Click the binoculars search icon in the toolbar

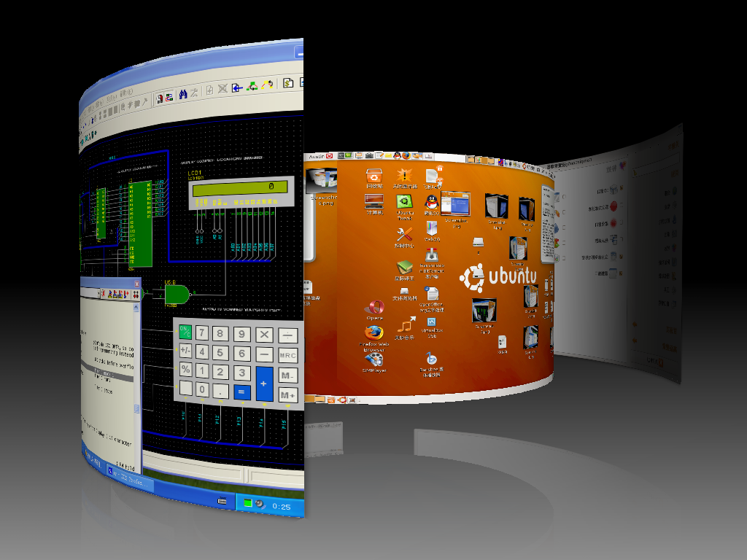[183, 95]
